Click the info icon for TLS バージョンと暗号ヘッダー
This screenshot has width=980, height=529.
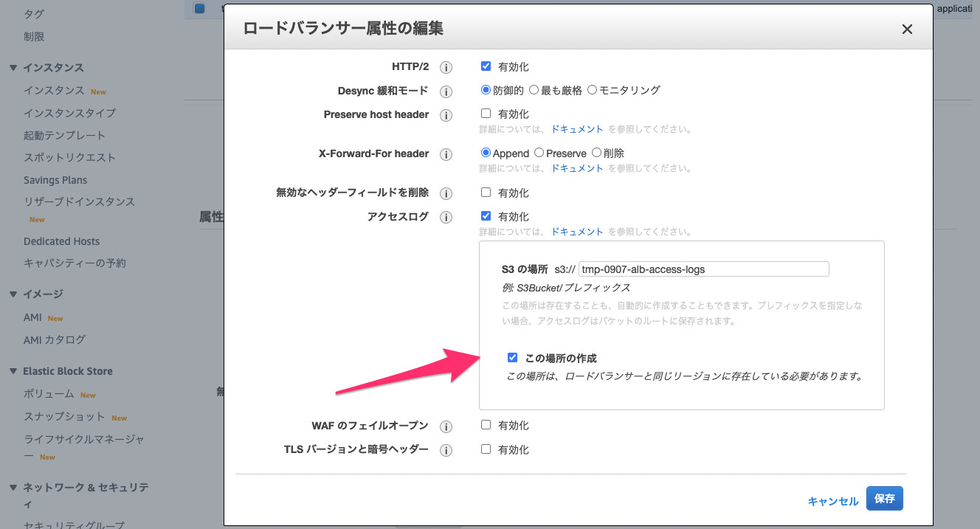446,450
